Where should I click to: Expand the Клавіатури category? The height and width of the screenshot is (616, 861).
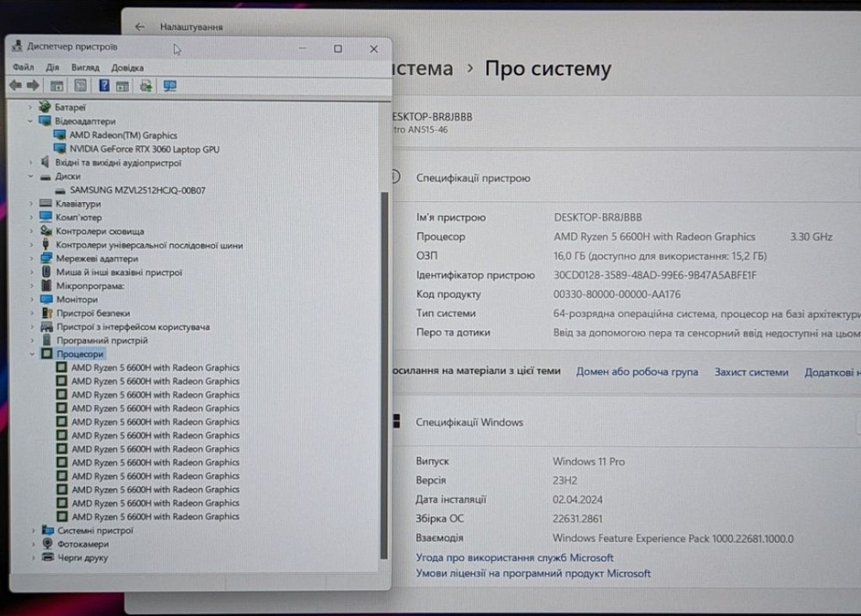33,204
